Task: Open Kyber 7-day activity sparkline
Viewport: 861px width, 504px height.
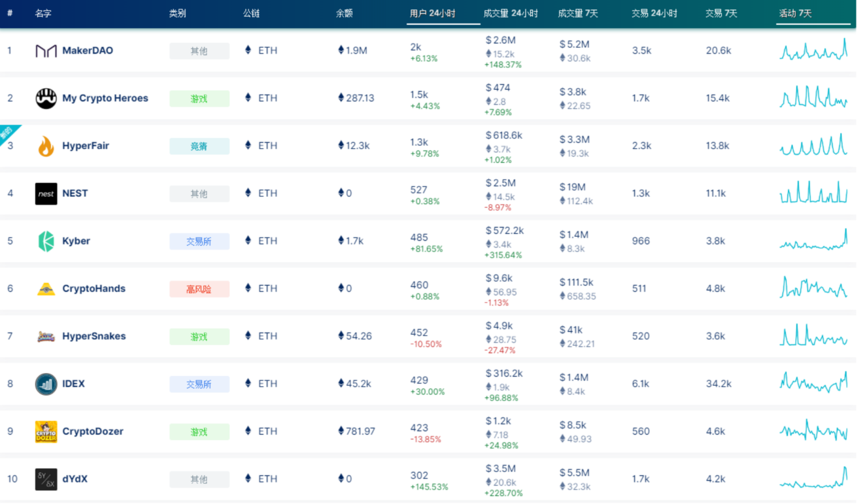Action: coord(813,240)
